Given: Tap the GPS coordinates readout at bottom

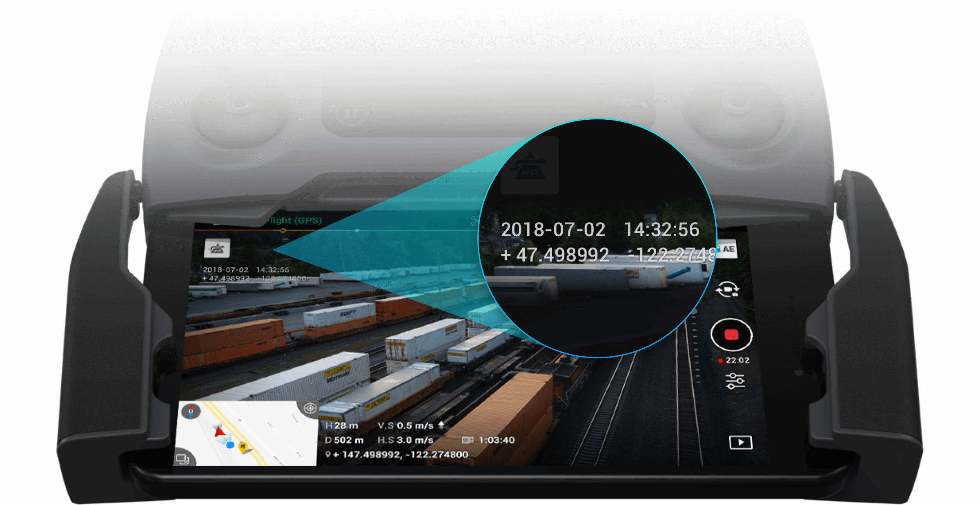Looking at the screenshot, I should coord(400,454).
